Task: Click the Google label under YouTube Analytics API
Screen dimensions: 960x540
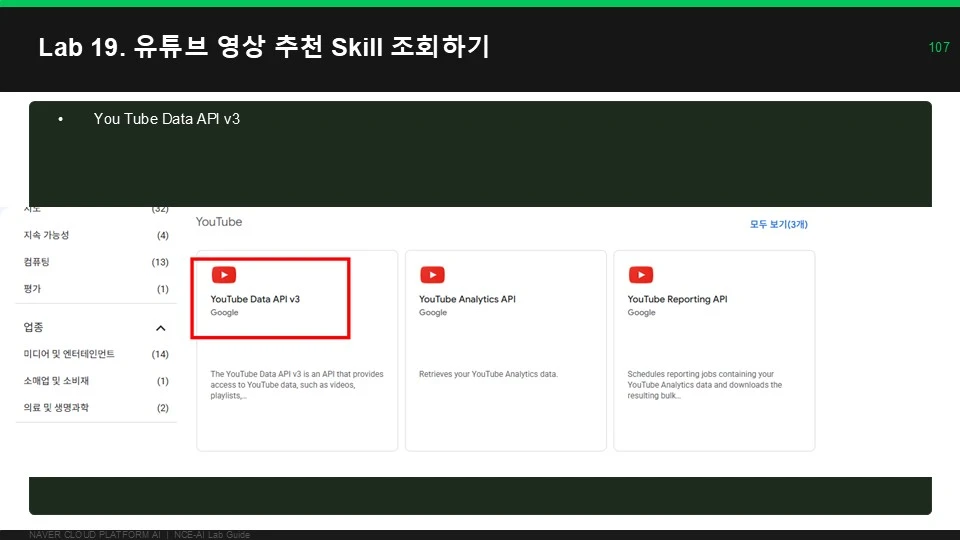Action: pos(433,312)
